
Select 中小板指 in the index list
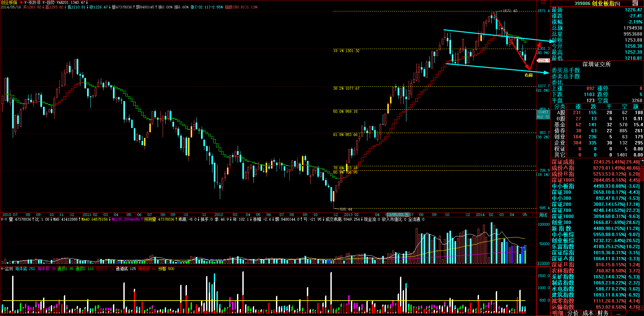[563, 186]
